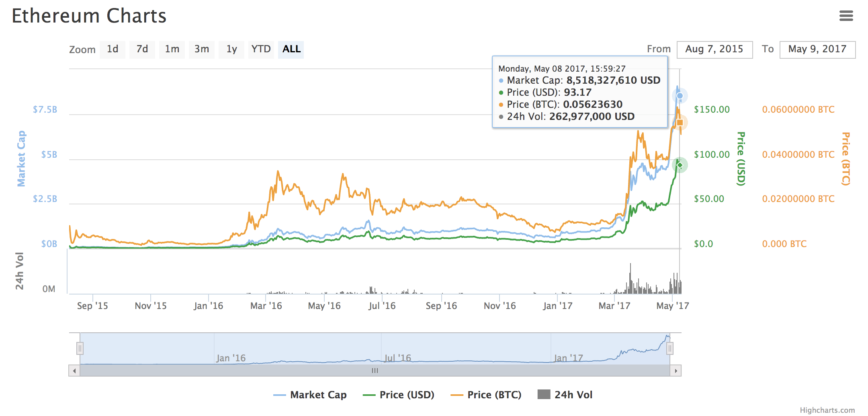Click the Mar '16 x-axis label
This screenshot has height=416, width=868.
[266, 306]
